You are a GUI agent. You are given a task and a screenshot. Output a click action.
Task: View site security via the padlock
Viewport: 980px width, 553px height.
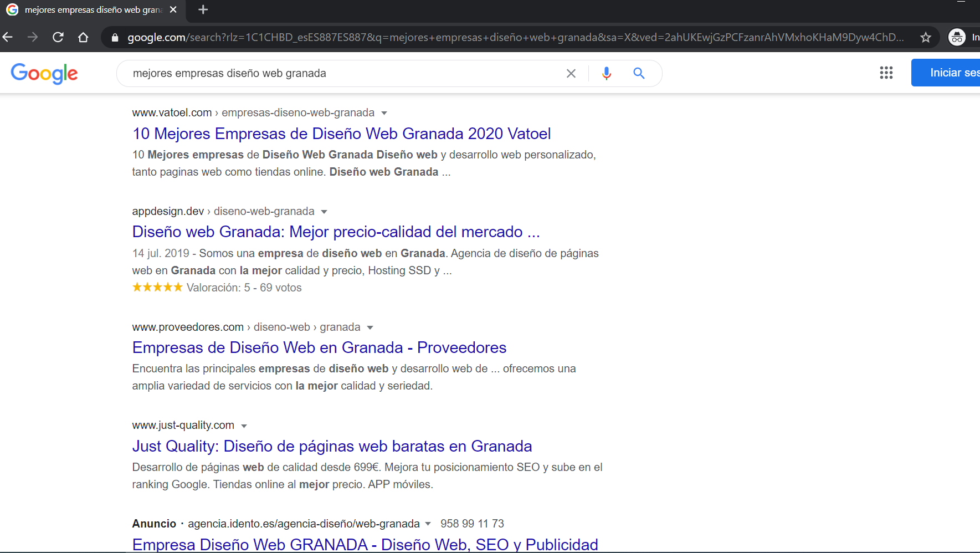pyautogui.click(x=115, y=38)
